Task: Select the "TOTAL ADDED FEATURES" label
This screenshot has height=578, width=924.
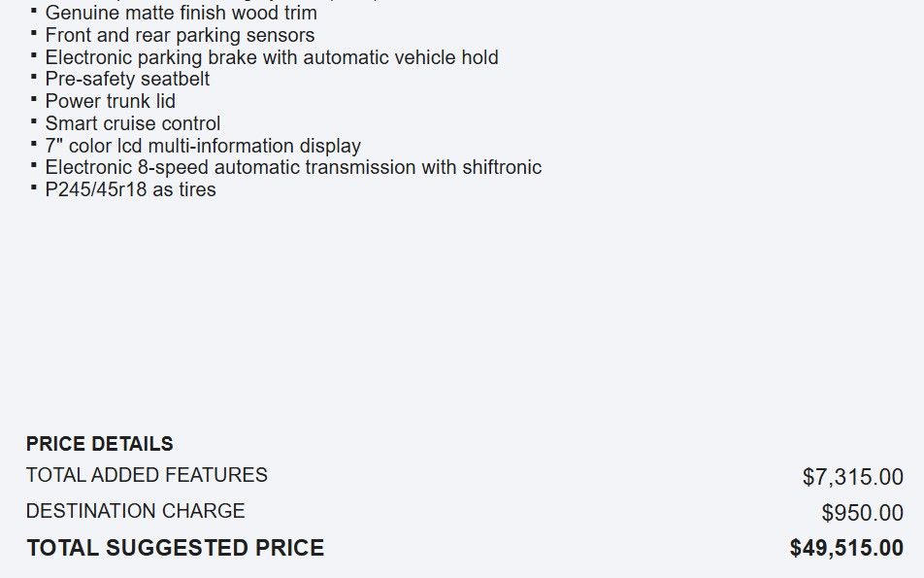Action: click(x=147, y=475)
